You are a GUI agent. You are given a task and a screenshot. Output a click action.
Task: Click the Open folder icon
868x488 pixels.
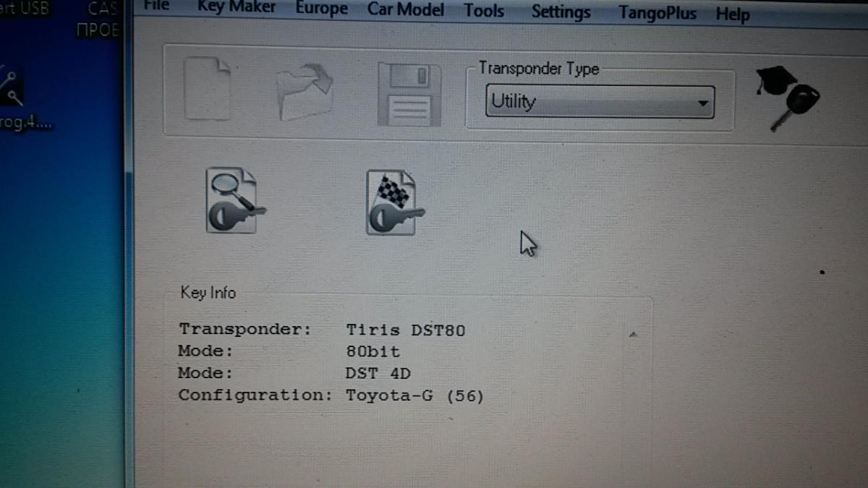pyautogui.click(x=305, y=91)
